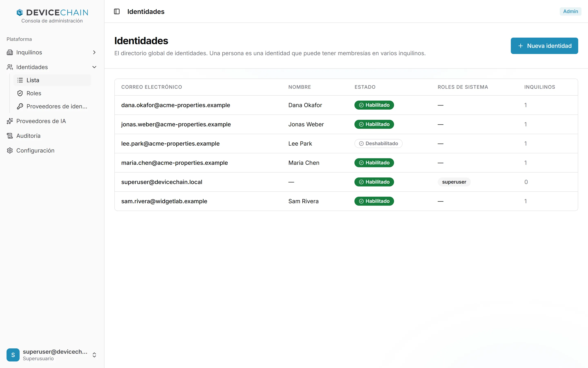Image resolution: width=588 pixels, height=368 pixels.
Task: Click the name Jonas Weber
Action: coord(306,124)
